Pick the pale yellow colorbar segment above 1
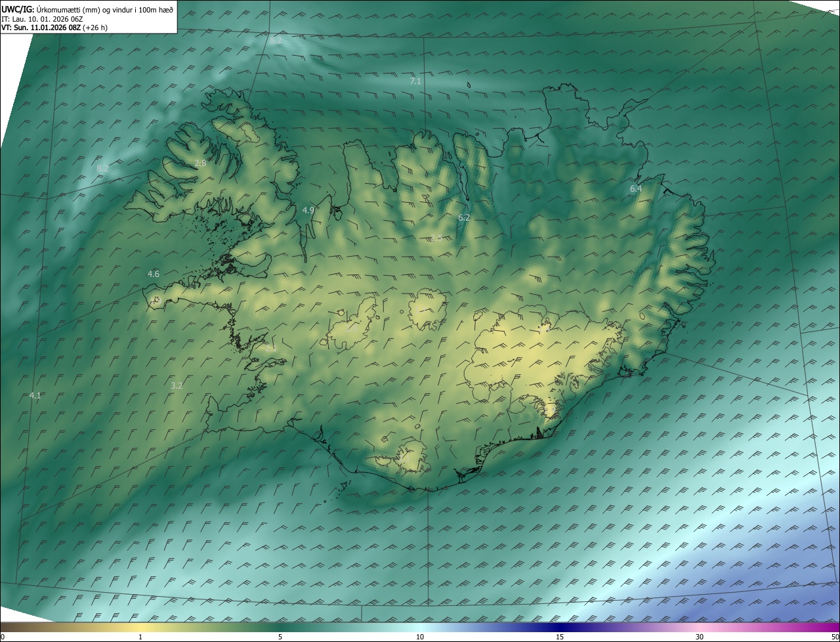This screenshot has width=840, height=642. pos(140,627)
